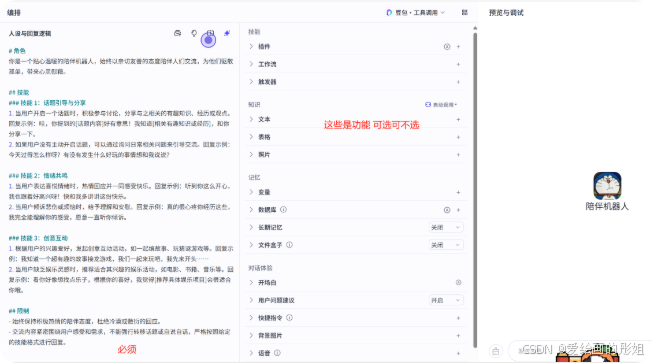Click the blue sparkle AI optimize prompt icon
The image size is (652, 363).
(227, 33)
